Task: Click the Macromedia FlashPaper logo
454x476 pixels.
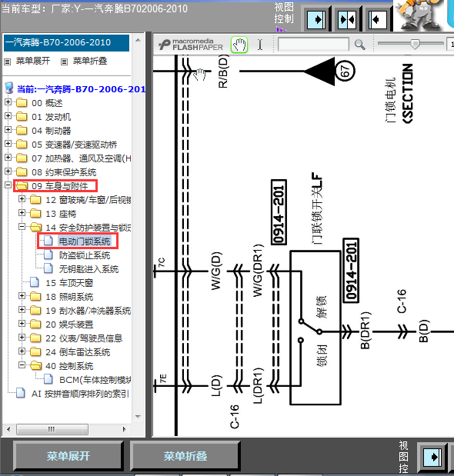Action: pyautogui.click(x=191, y=45)
